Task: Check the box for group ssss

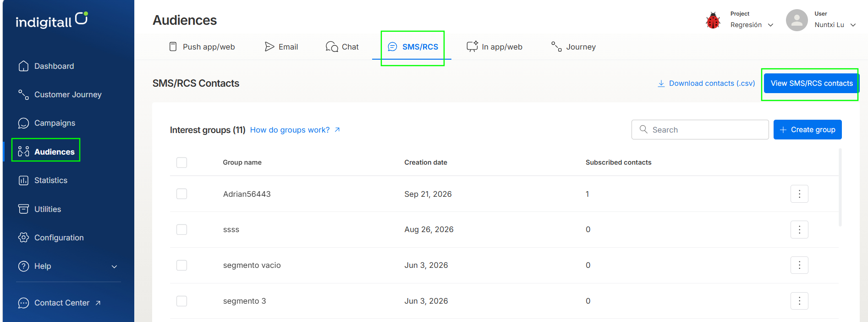Action: [x=181, y=229]
